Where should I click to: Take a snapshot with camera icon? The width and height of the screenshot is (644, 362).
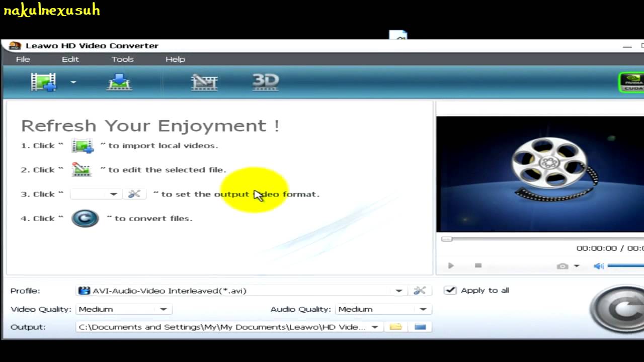[562, 266]
